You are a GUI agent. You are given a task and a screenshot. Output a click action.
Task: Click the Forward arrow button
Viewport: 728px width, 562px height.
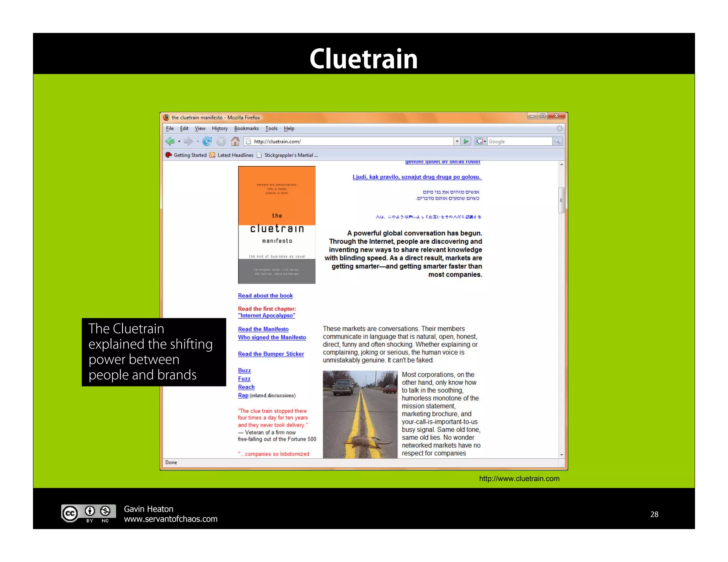click(x=188, y=141)
